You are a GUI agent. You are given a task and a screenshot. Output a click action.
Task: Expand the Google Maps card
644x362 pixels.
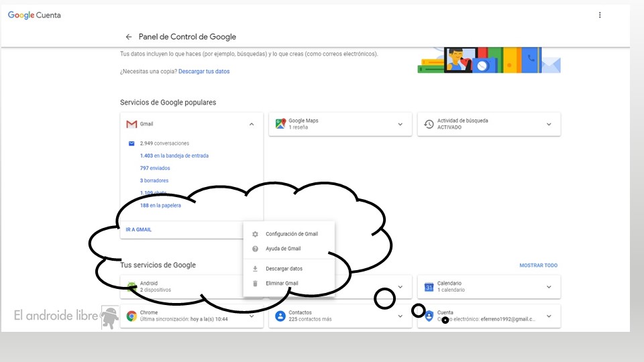point(400,124)
